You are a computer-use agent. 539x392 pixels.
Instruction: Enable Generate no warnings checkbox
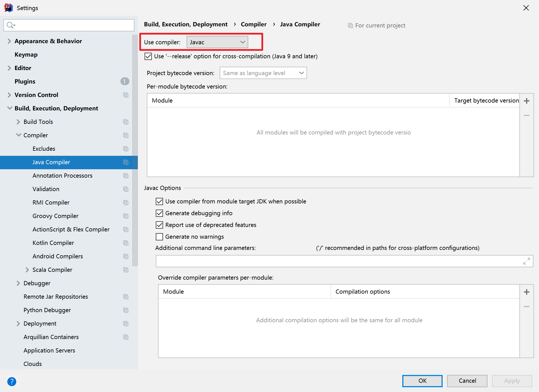pos(159,237)
